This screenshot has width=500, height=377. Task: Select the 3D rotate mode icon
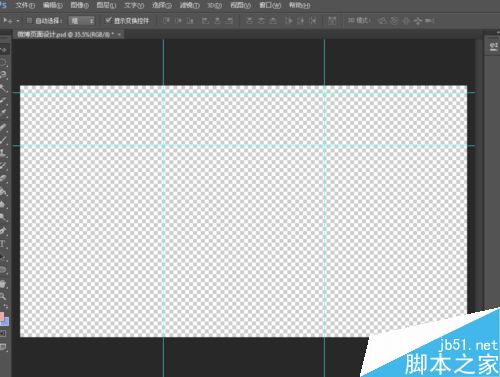[x=382, y=21]
